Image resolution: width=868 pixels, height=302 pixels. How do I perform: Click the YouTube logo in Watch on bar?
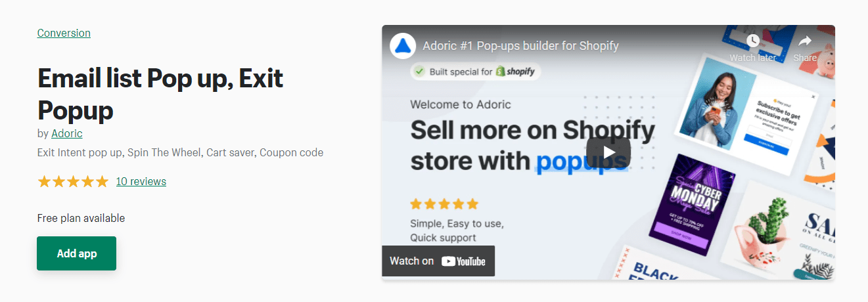(x=463, y=261)
